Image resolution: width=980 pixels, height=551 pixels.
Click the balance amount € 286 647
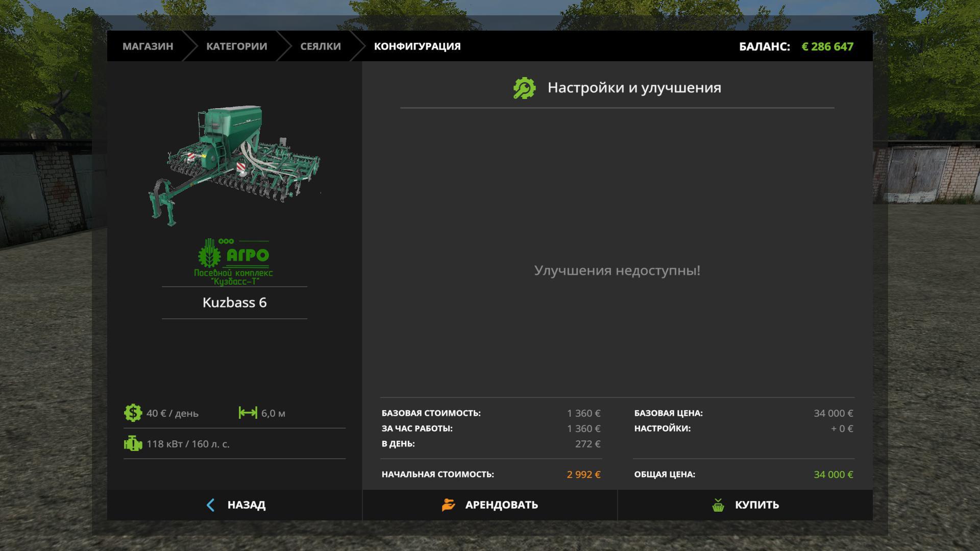pyautogui.click(x=827, y=46)
